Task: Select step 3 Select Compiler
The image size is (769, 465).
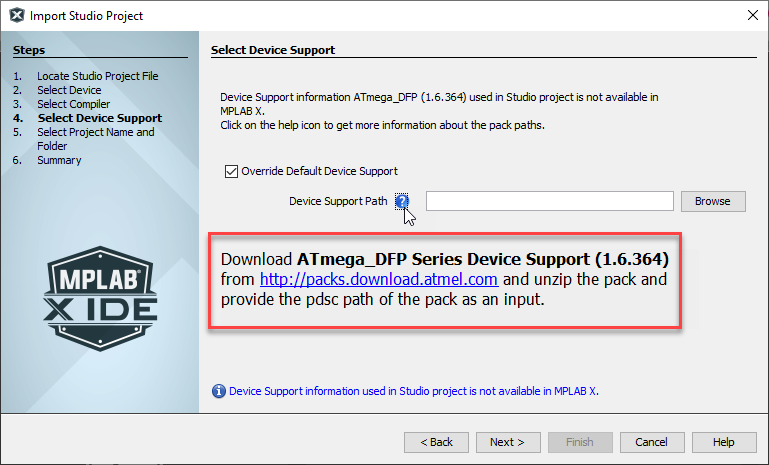Action: [73, 104]
